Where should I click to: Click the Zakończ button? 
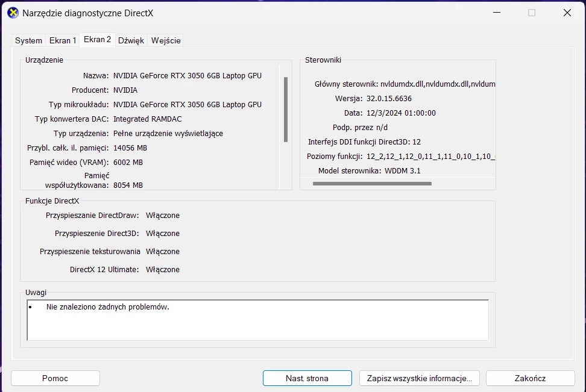530,378
